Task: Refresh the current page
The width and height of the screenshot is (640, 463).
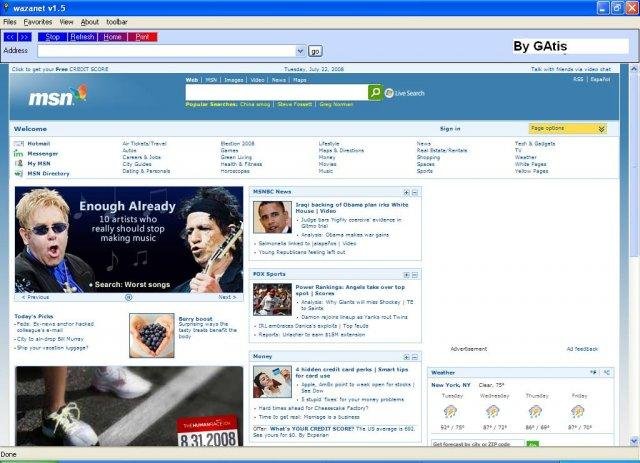Action: tap(82, 37)
